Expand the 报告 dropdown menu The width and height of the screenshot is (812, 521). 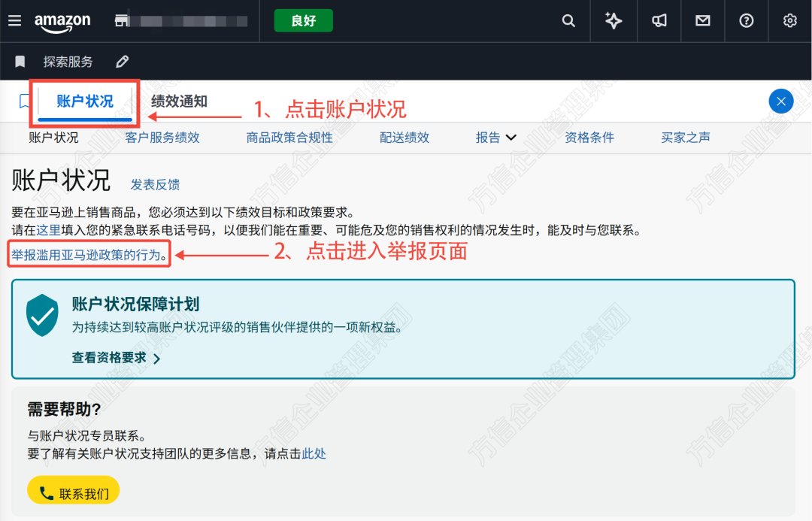[x=495, y=138]
